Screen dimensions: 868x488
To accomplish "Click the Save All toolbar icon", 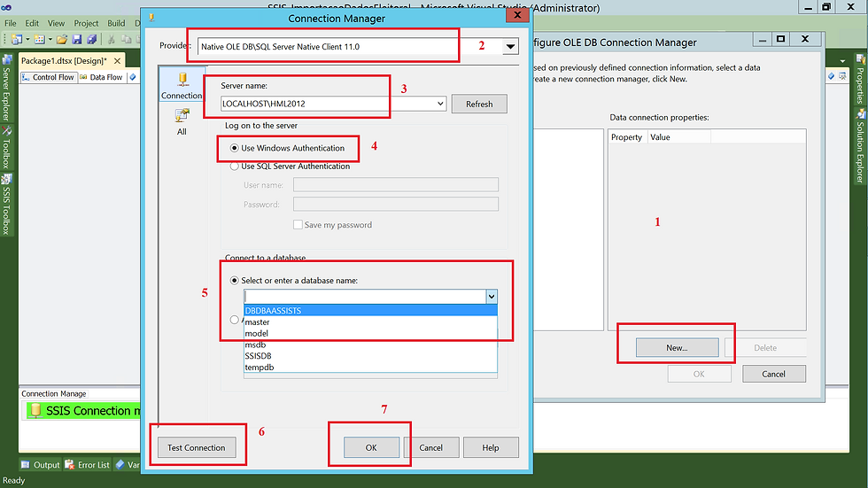I will coord(92,39).
